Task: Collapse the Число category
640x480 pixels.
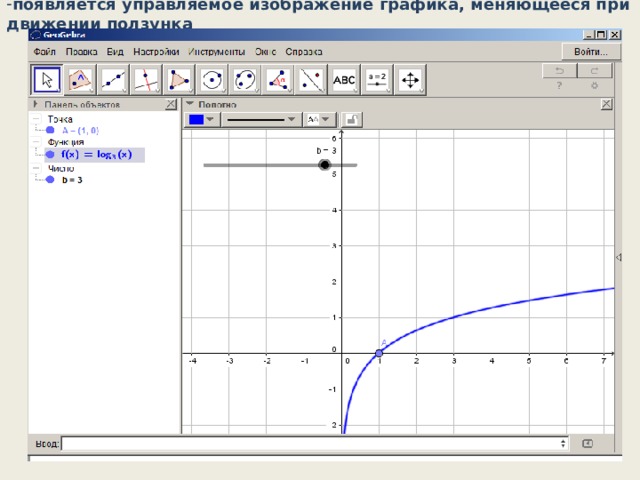Action: pyautogui.click(x=36, y=168)
